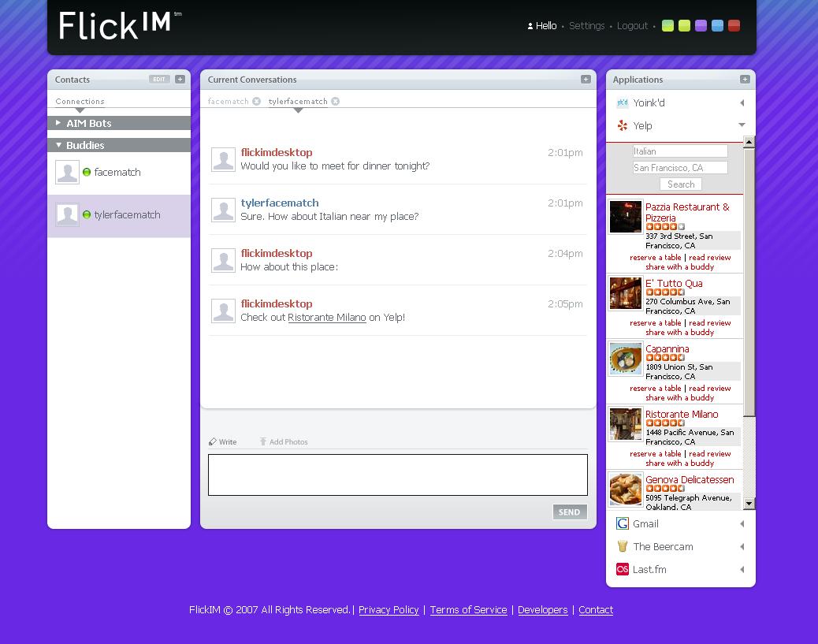Click share with a buddy for Pazzia
818x644 pixels.
tap(680, 267)
